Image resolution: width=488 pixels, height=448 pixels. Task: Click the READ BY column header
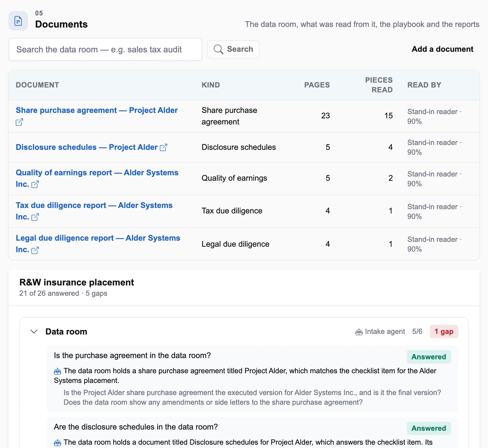(x=424, y=85)
